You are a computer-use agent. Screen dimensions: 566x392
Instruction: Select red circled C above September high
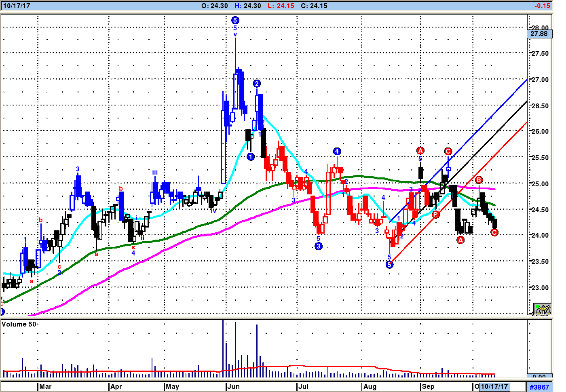(x=448, y=152)
